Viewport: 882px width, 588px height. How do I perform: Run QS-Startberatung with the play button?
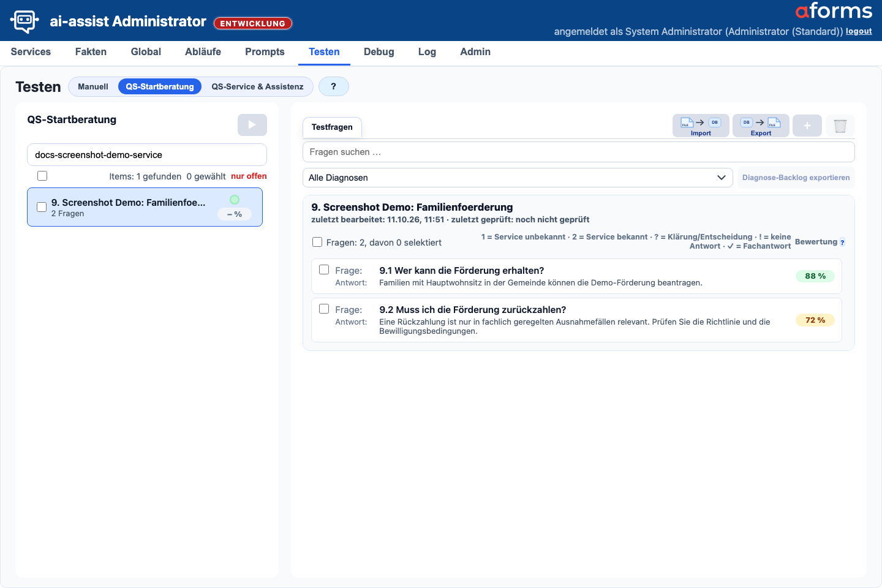pos(252,125)
